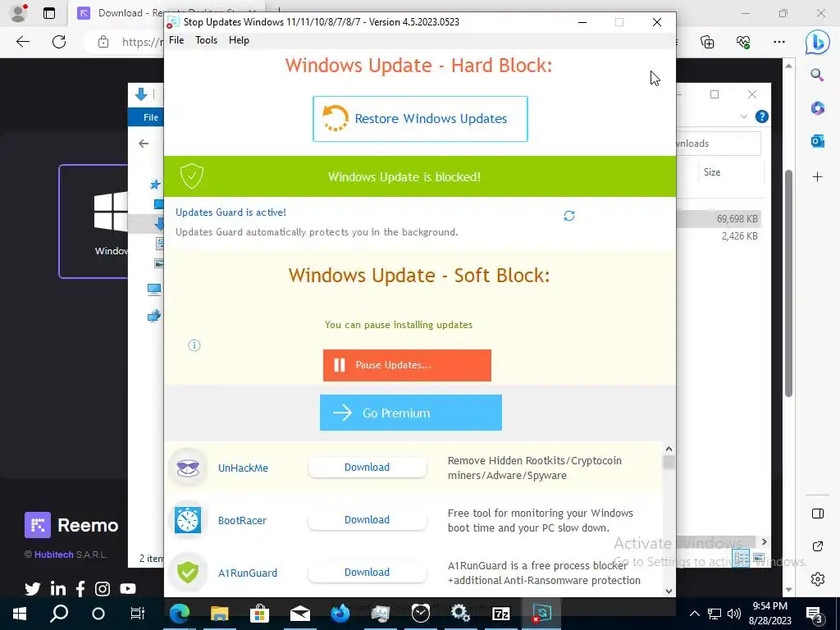
Task: Select the 69,698 KB file row
Action: (719, 218)
